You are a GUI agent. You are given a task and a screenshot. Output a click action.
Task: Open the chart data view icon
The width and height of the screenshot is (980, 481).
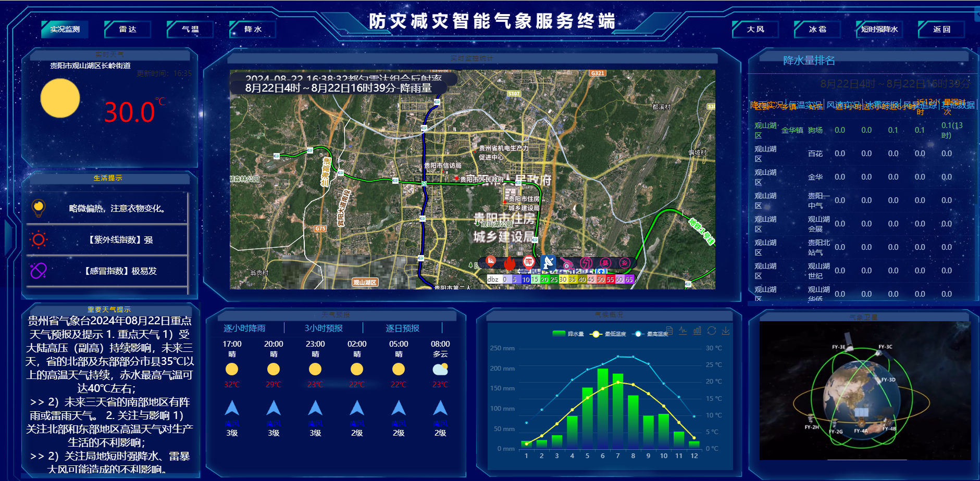(669, 331)
